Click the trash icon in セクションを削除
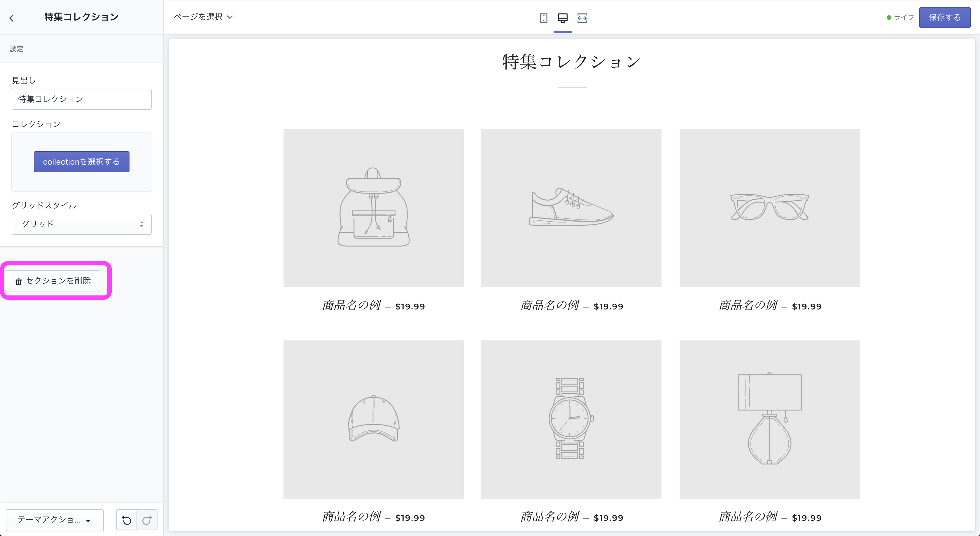This screenshot has height=536, width=980. tap(19, 281)
